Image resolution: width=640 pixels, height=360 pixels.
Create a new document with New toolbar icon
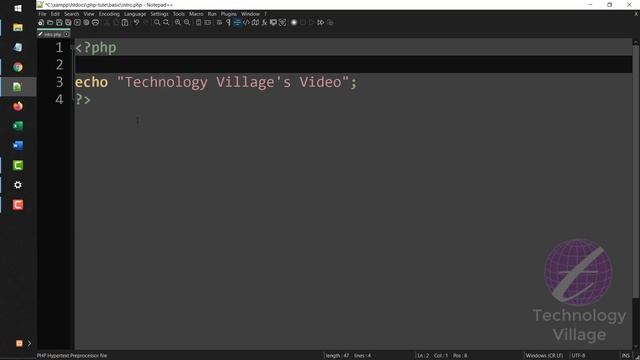[41, 22]
